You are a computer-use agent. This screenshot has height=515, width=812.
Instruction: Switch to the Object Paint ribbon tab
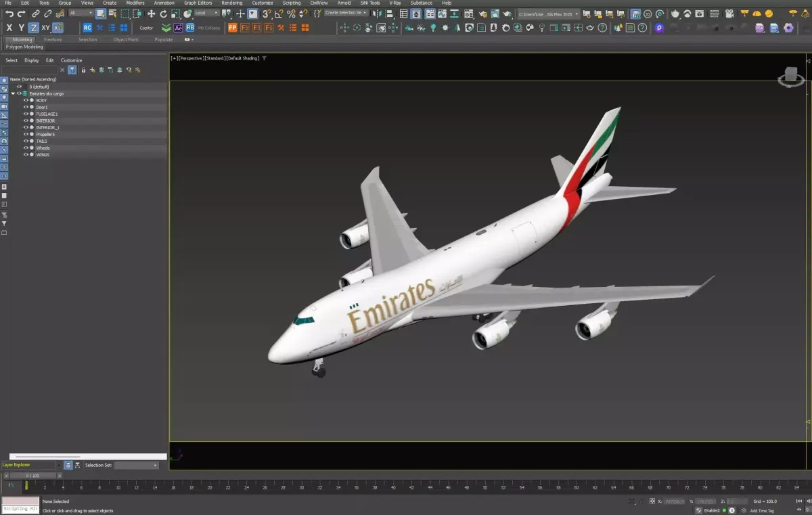[x=126, y=40]
